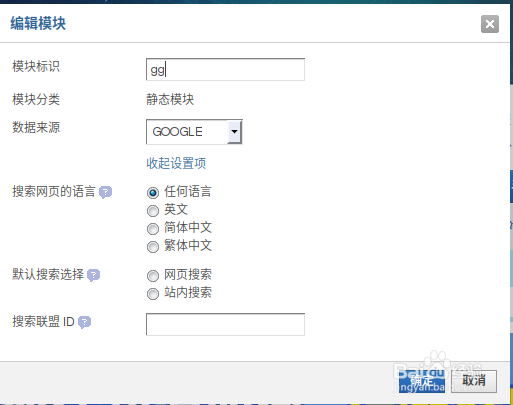The image size is (513, 405).
Task: Click the 编辑模块 dialog title
Action: pos(38,23)
